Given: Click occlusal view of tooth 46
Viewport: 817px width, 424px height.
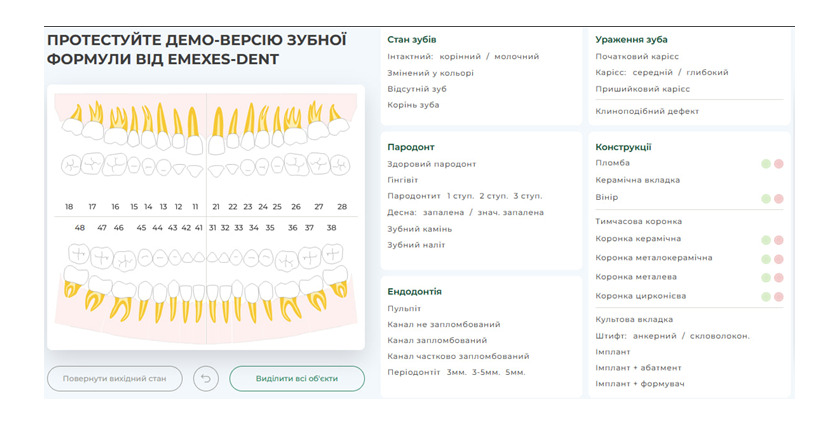Looking at the screenshot, I should 123,261.
